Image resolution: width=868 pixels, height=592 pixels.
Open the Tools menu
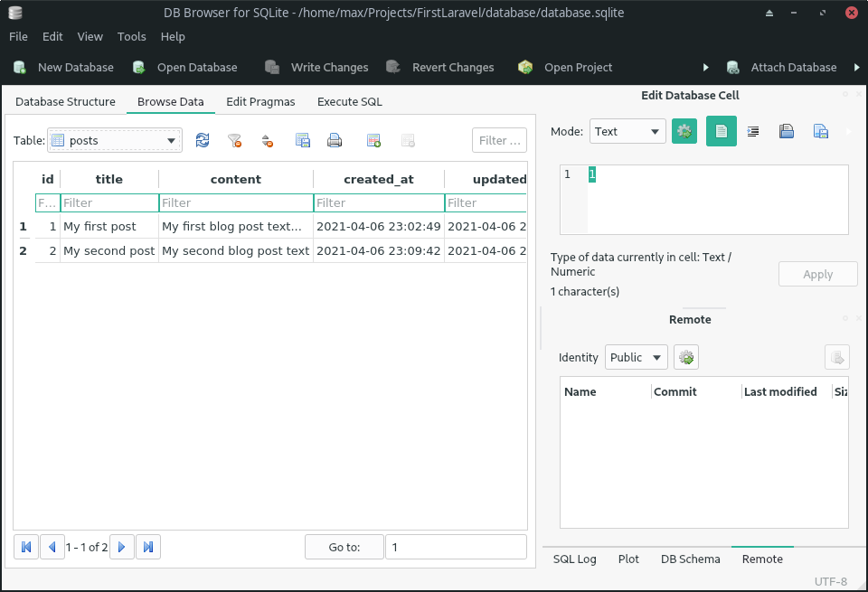(x=131, y=36)
